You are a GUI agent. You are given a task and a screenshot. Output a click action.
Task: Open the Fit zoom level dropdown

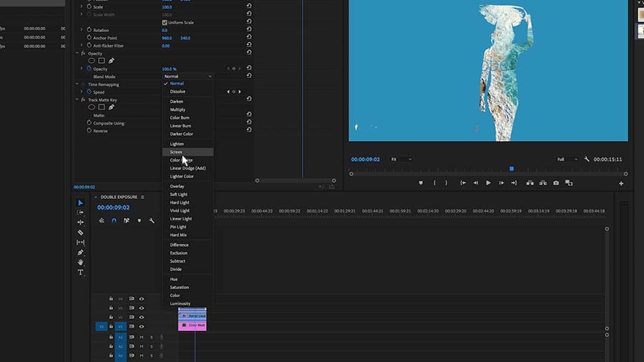[x=401, y=160]
